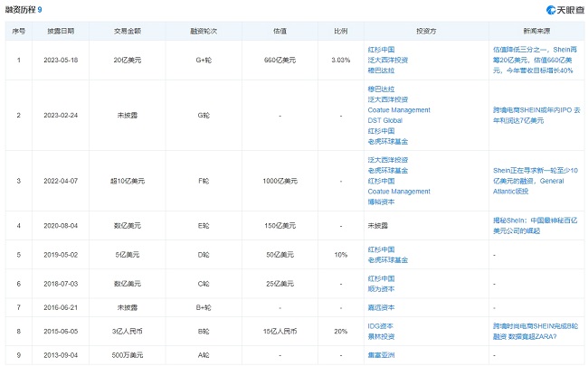Image resolution: width=588 pixels, height=366 pixels.
Task: Select the 660亿美元 valuation cell
Action: tap(280, 60)
